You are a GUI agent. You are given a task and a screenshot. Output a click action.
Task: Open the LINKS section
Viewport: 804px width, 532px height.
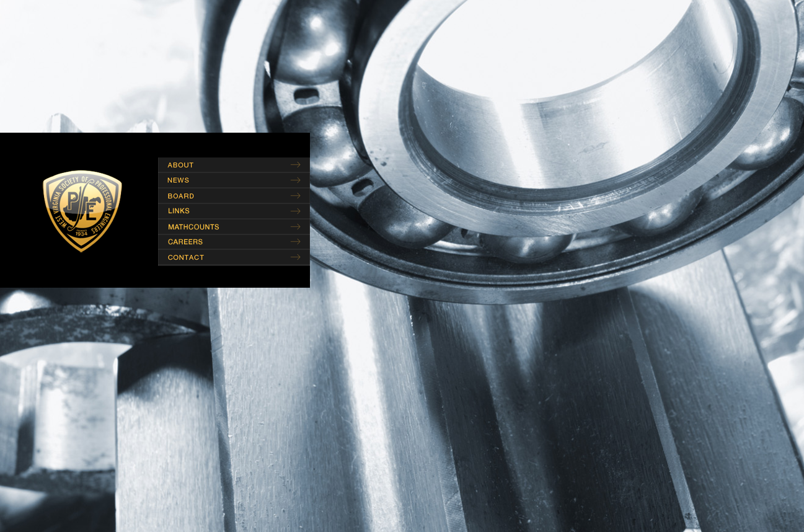click(179, 211)
